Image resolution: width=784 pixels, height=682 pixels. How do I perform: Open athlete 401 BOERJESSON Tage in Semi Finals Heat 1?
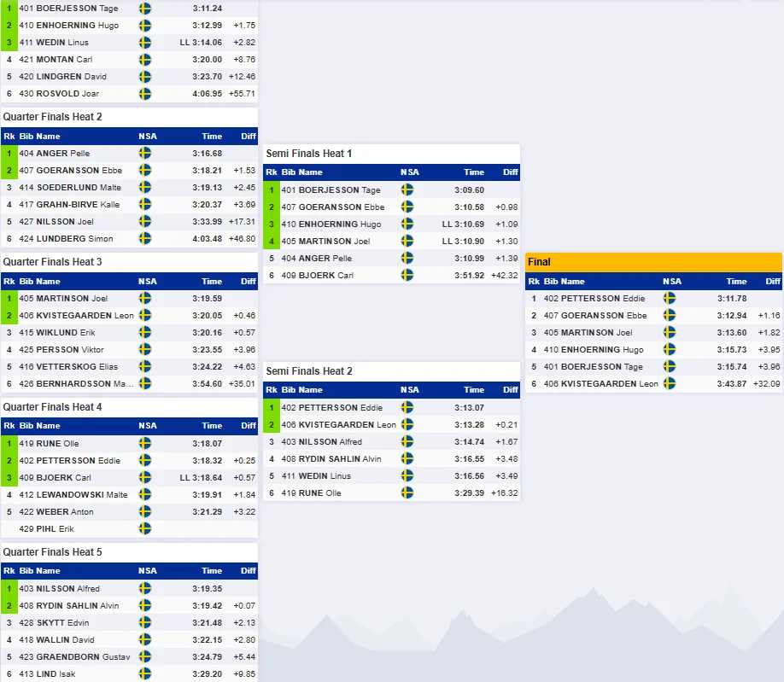pyautogui.click(x=331, y=189)
